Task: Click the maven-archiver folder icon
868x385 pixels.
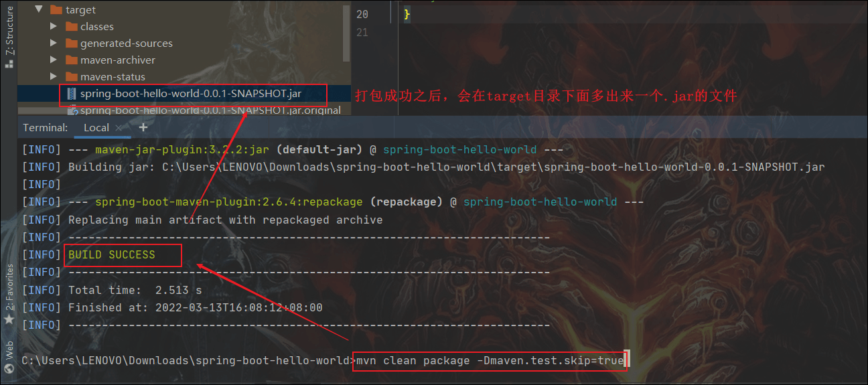Action: (71, 60)
